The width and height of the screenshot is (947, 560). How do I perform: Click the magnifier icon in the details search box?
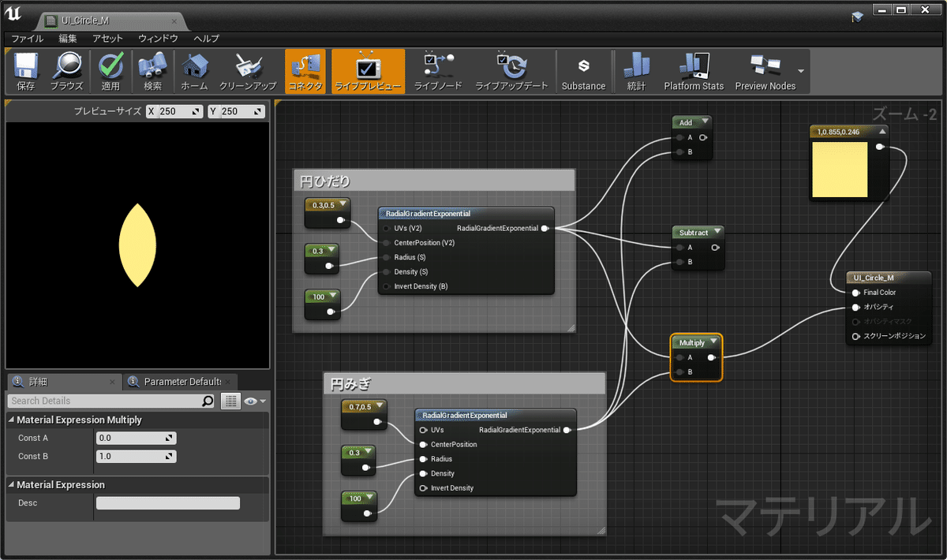[208, 401]
